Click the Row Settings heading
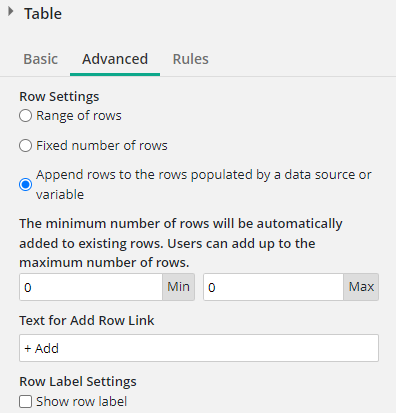This screenshot has width=396, height=413. (59, 97)
